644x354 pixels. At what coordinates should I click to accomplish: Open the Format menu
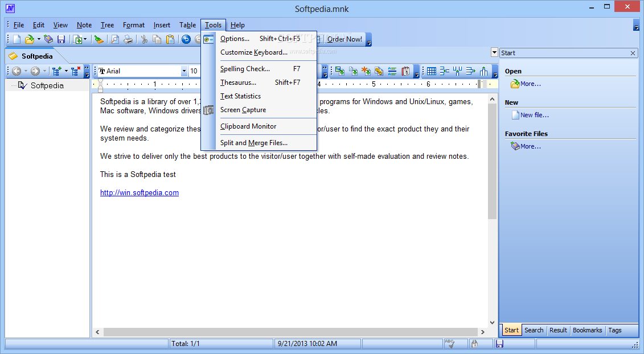pyautogui.click(x=134, y=25)
